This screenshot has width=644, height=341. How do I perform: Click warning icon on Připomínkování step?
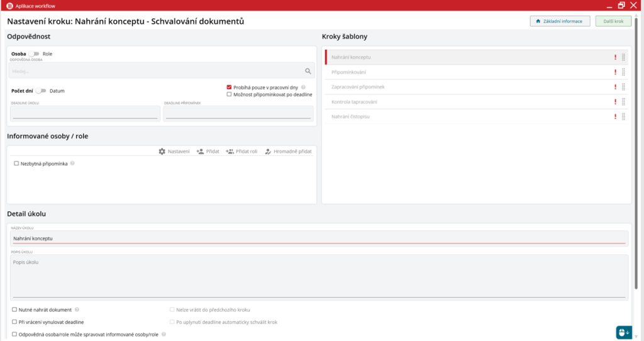[x=615, y=72]
